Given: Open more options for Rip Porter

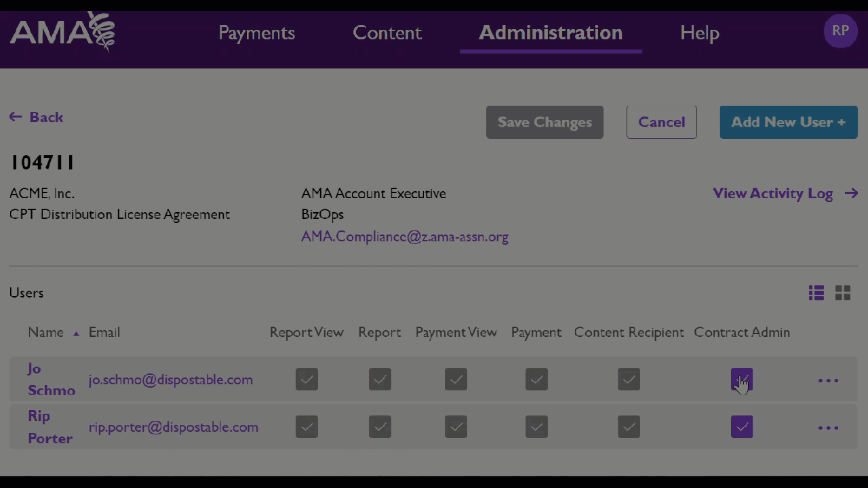Looking at the screenshot, I should coord(828,428).
